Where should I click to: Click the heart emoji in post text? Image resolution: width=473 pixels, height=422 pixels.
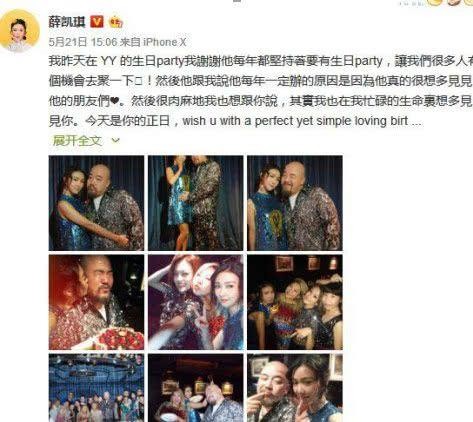(x=114, y=101)
